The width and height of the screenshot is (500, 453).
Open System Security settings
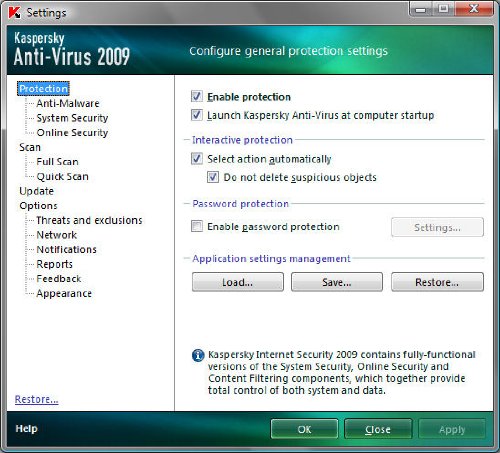[x=72, y=118]
